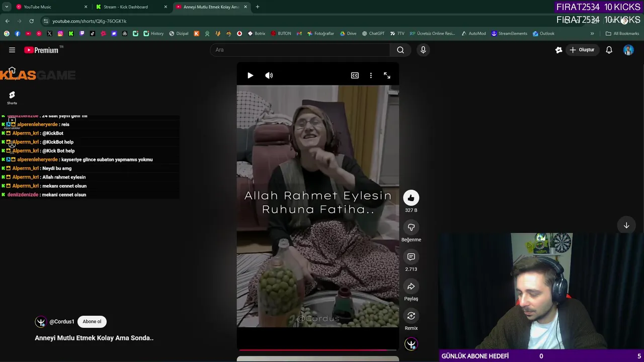Open the X (Twitter) bookmark icon
Image resolution: width=644 pixels, height=362 pixels.
coord(49,34)
